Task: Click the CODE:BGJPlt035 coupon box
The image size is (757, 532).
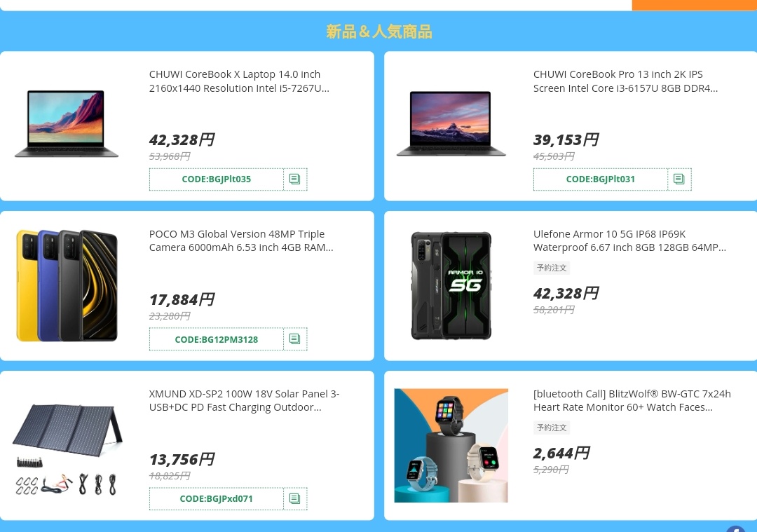Action: point(217,179)
